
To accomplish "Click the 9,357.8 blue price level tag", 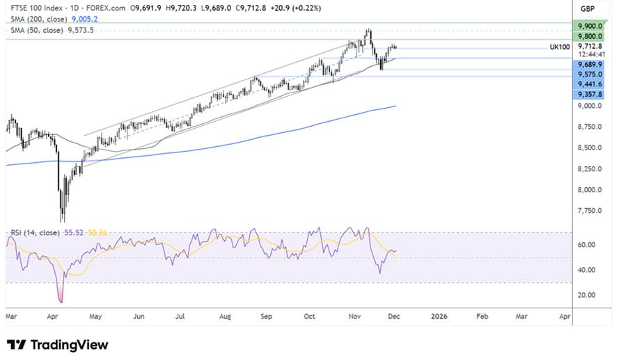I will [x=588, y=94].
